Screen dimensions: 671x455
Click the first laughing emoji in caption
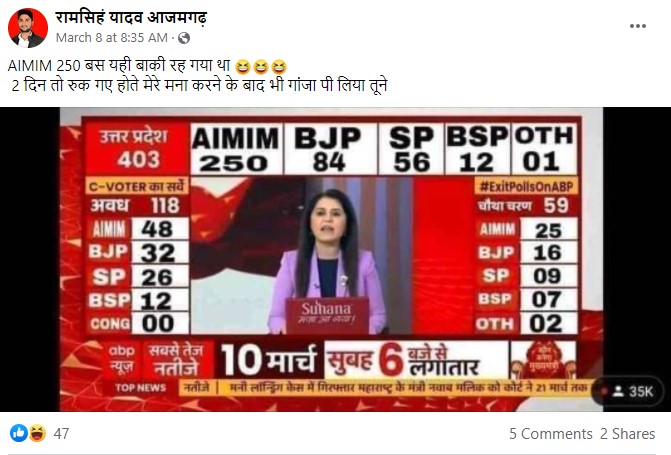pos(242,66)
